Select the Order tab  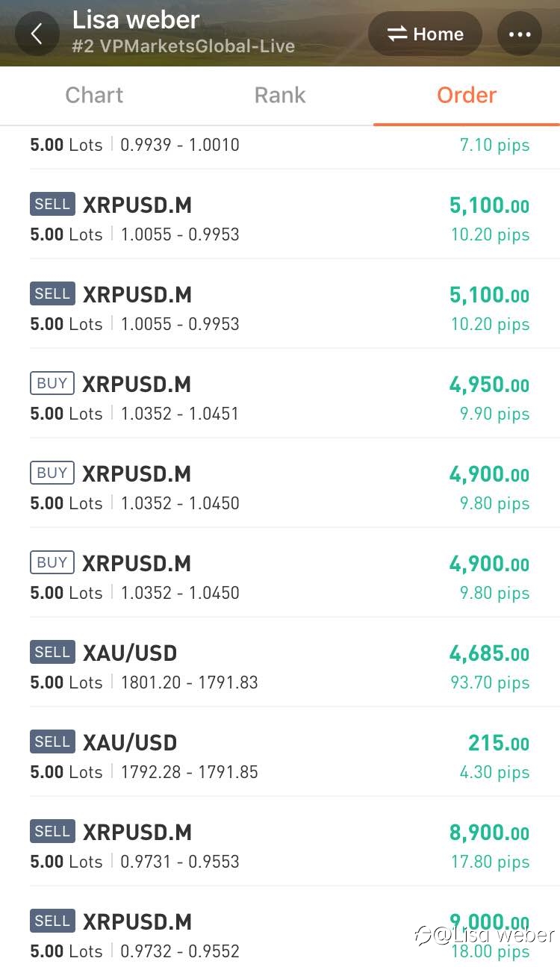(467, 95)
